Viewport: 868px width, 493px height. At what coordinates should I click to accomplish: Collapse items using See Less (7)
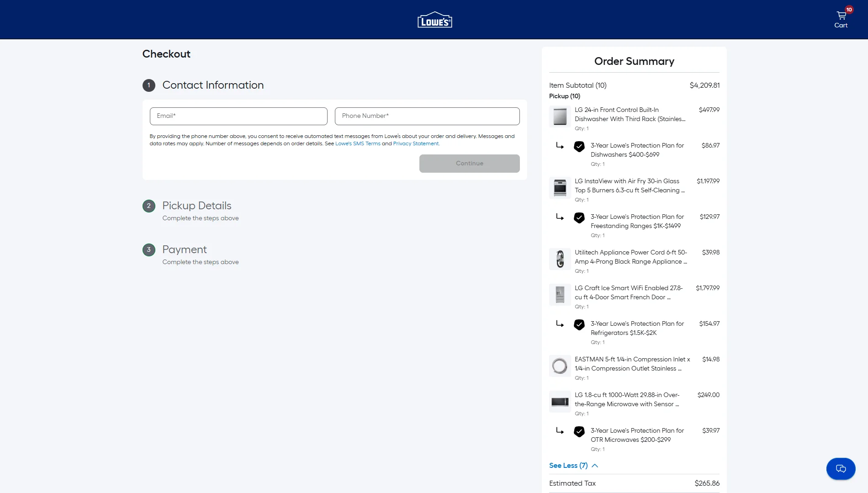[573, 465]
